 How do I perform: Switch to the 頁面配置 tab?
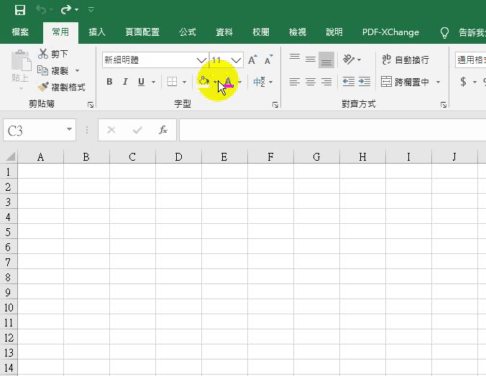(x=142, y=32)
